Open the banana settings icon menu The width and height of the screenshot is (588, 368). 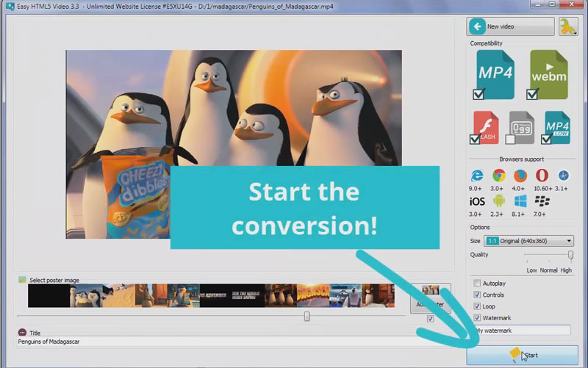click(x=567, y=26)
